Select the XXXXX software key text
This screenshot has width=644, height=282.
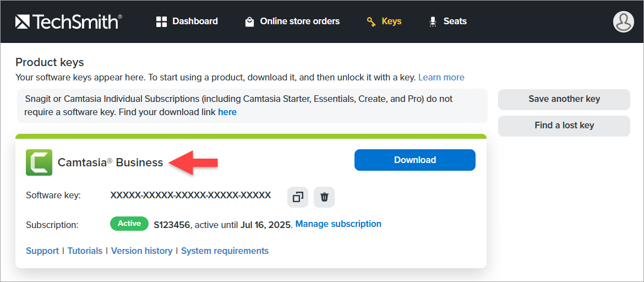[x=190, y=196]
